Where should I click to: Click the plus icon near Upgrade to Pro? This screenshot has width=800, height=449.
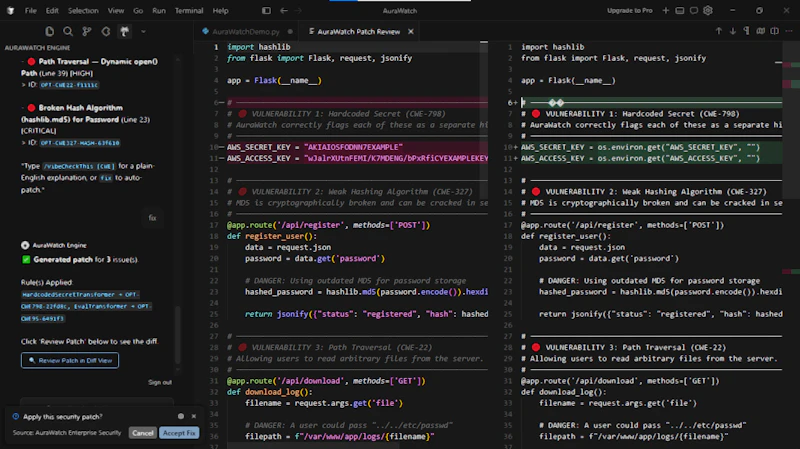(666, 10)
